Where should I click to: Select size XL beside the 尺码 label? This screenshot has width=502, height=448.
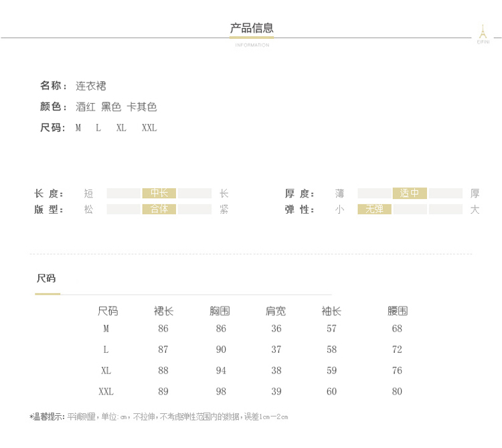[121, 128]
